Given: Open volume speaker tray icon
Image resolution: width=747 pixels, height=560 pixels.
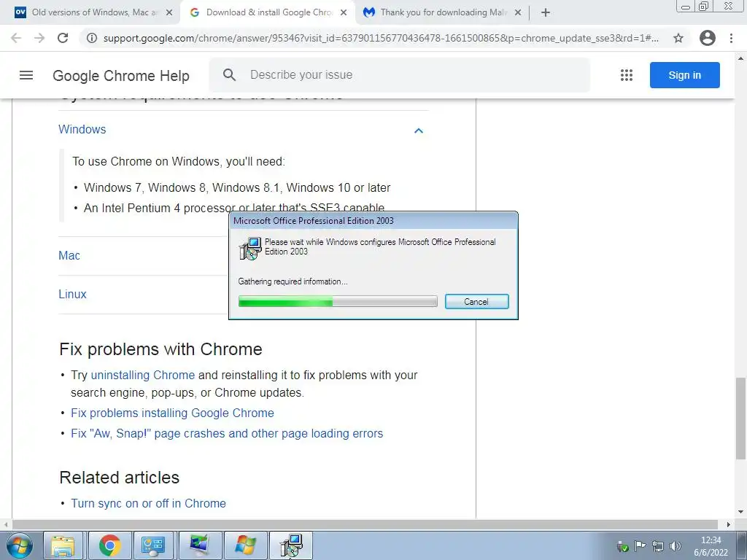Looking at the screenshot, I should click(675, 546).
